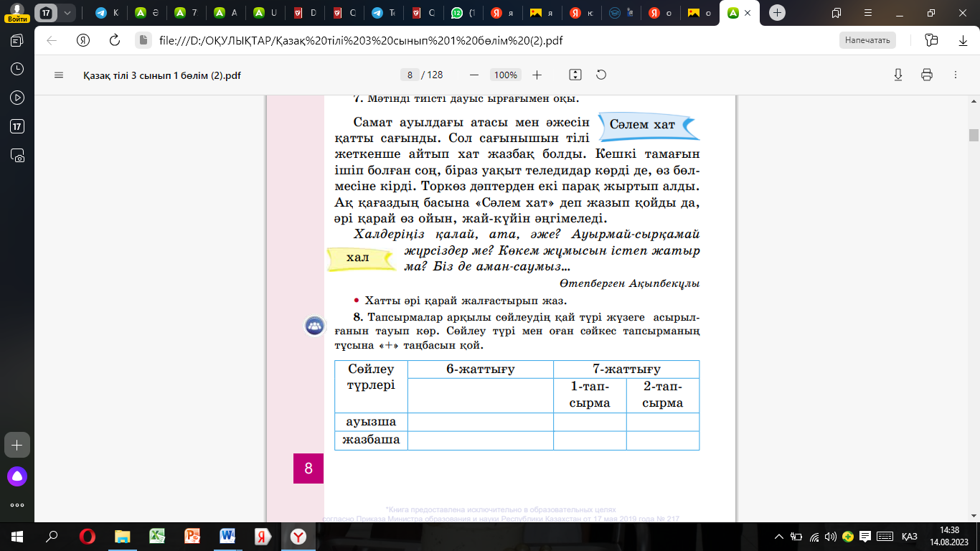Screen dimensions: 980x551
Task: Switch to the green tab labeled U
Action: tap(265, 13)
